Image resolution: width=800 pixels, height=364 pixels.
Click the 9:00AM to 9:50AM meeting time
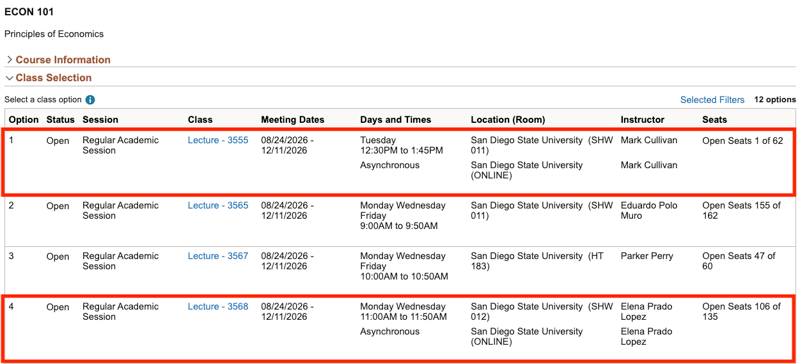click(399, 226)
